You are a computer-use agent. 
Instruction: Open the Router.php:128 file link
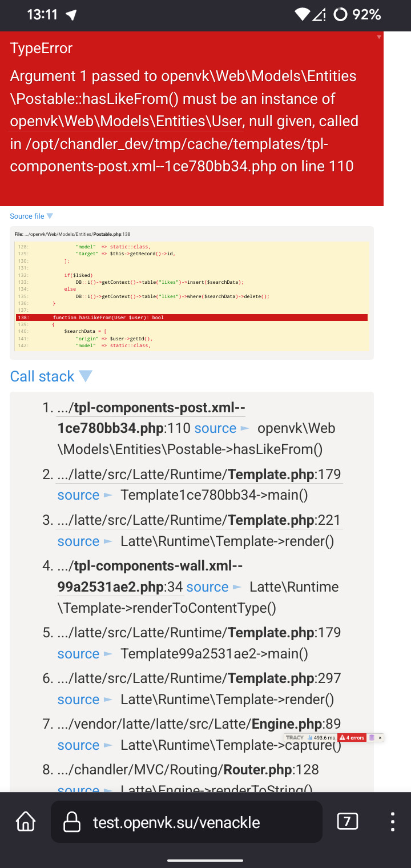point(188,770)
